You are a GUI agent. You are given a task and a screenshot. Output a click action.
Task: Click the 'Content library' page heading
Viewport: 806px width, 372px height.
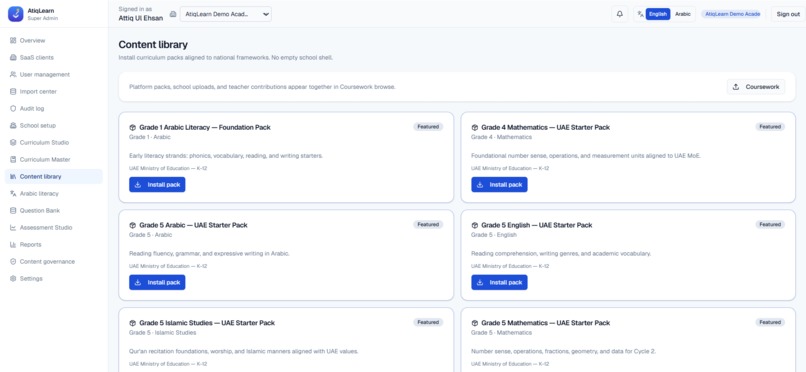[153, 45]
